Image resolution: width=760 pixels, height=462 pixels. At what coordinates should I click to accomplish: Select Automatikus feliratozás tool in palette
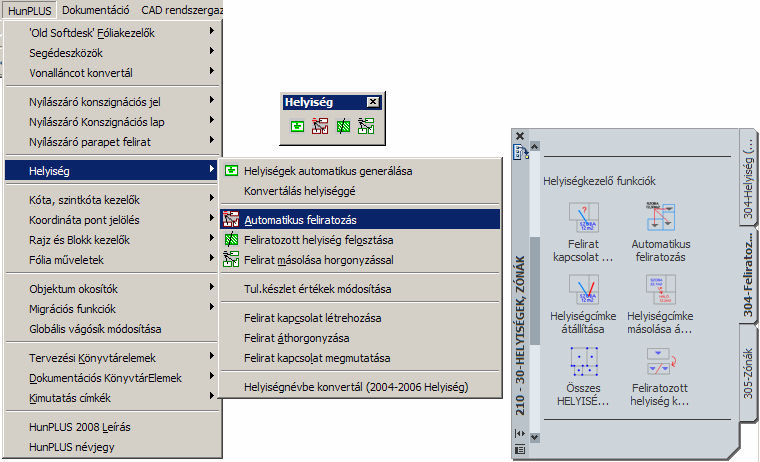click(x=661, y=233)
